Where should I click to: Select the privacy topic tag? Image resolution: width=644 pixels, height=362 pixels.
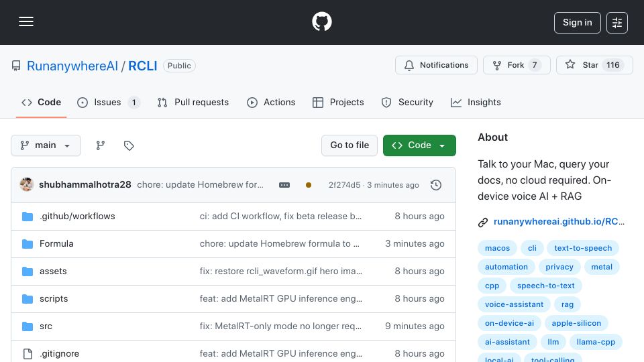559,267
